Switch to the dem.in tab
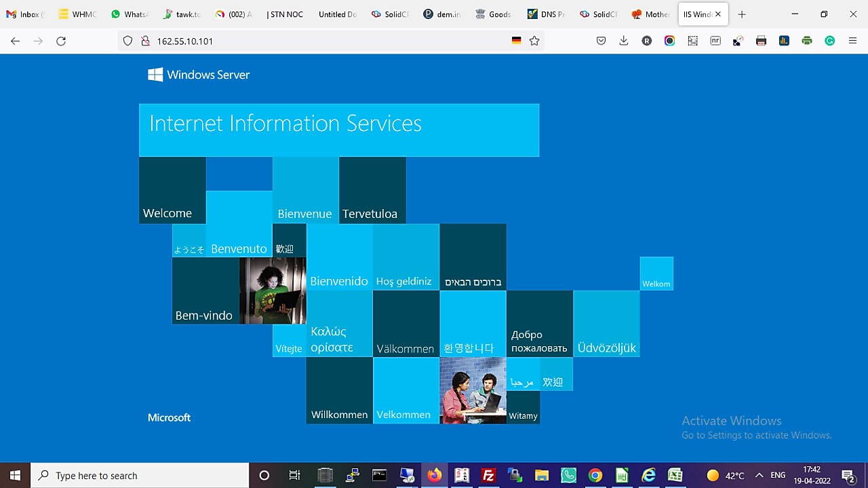 pos(441,14)
